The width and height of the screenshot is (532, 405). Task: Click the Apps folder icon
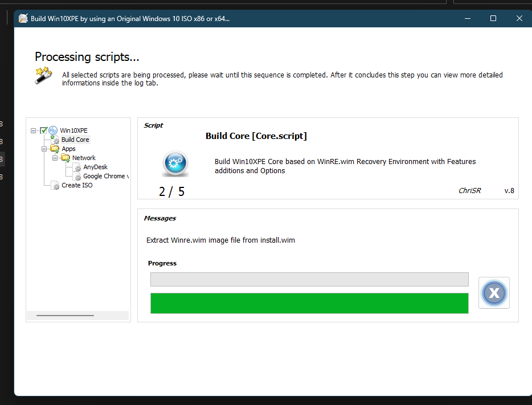55,149
